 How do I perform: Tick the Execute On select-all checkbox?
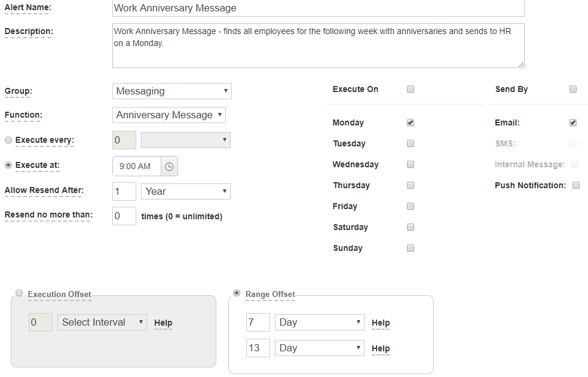tap(411, 89)
